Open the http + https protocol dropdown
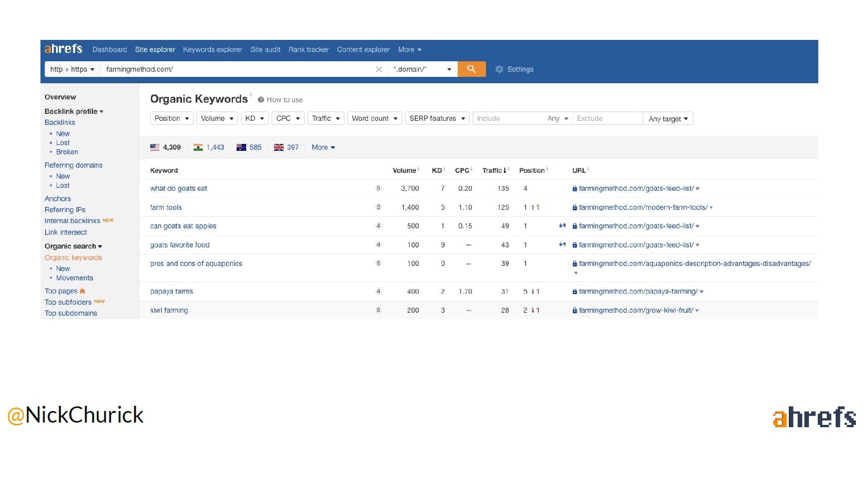Image resolution: width=868 pixels, height=485 pixels. tap(72, 69)
